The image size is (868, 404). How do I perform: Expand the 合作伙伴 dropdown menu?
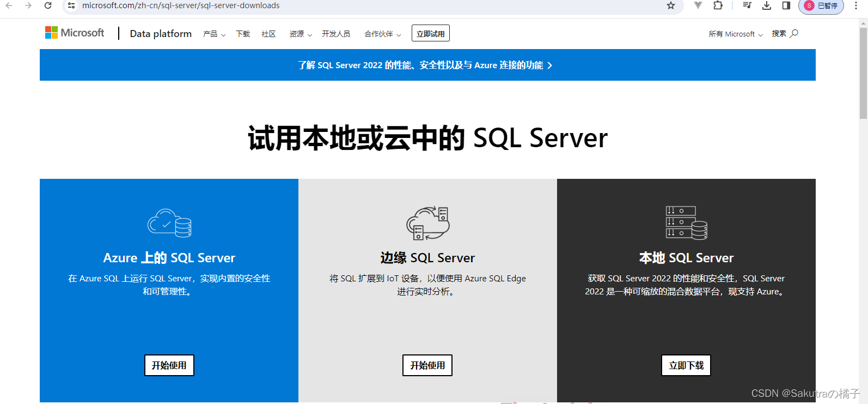pos(383,34)
